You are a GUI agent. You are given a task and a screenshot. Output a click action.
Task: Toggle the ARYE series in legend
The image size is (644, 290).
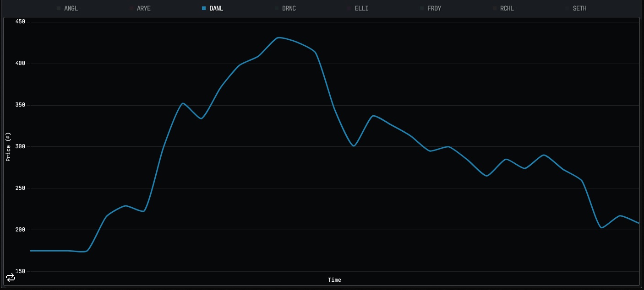tap(140, 8)
